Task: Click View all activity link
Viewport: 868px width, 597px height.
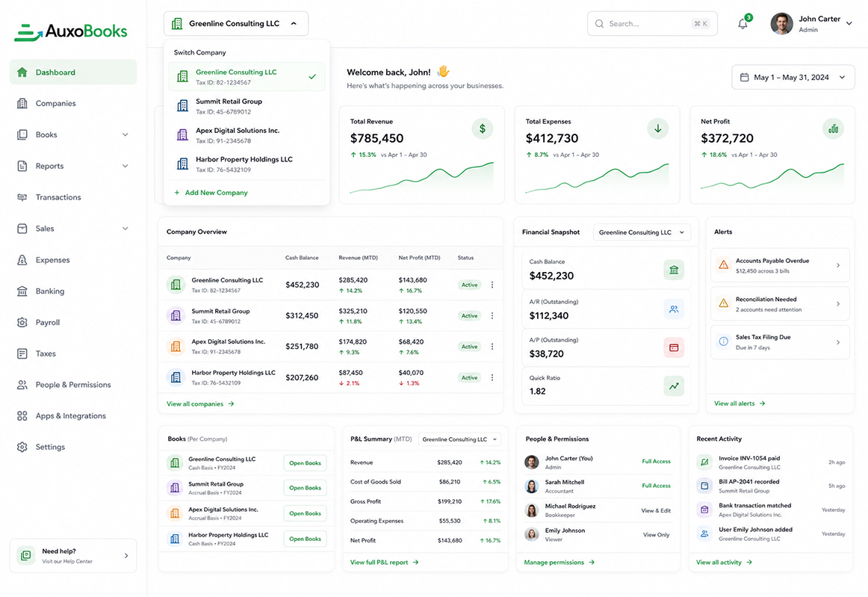Action: coord(724,563)
